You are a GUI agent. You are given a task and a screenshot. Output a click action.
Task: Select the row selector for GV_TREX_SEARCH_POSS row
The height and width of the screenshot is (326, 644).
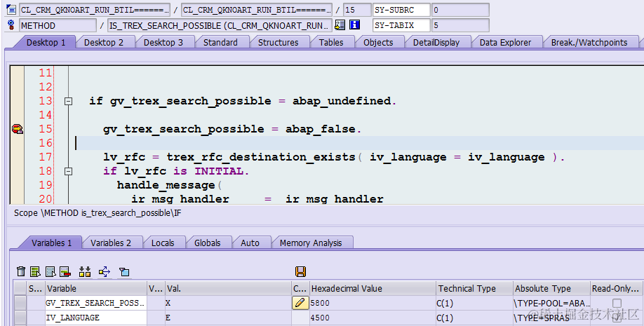[x=20, y=303]
